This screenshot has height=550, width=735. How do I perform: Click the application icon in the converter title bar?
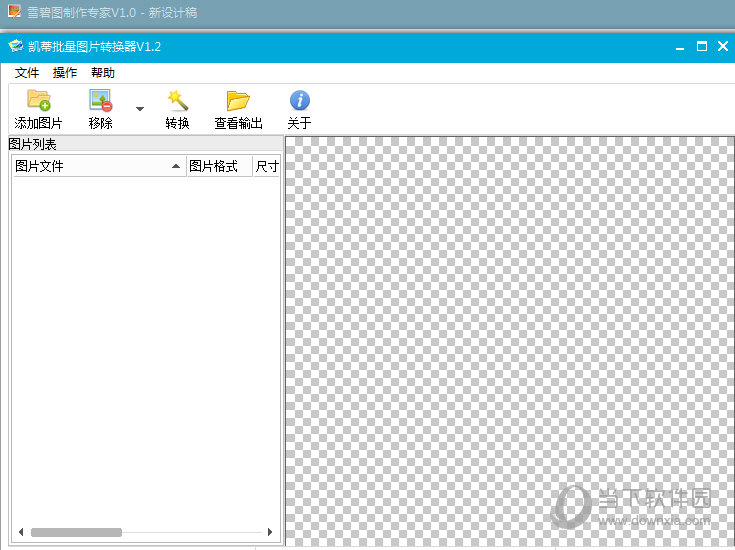15,46
